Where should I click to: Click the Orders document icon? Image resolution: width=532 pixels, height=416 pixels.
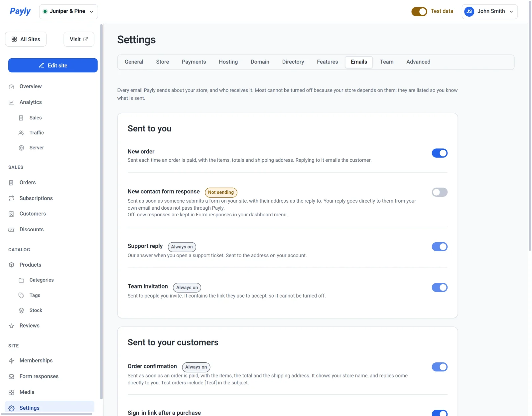click(x=11, y=183)
